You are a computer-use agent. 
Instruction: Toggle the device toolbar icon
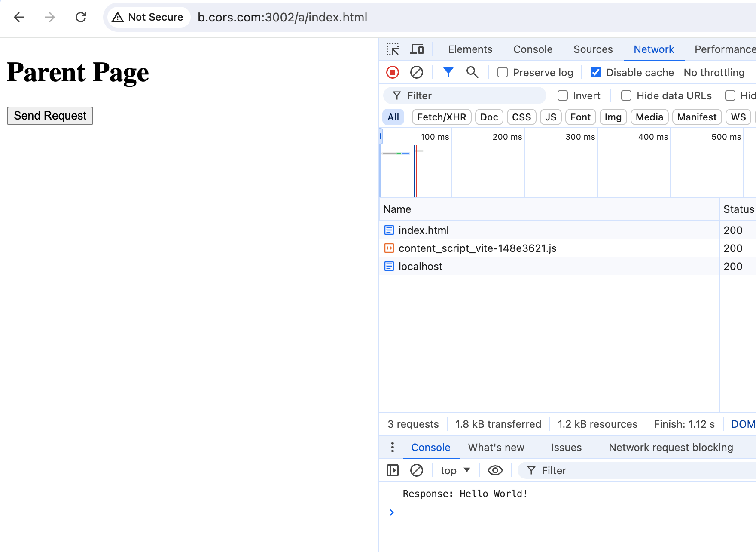[416, 49]
